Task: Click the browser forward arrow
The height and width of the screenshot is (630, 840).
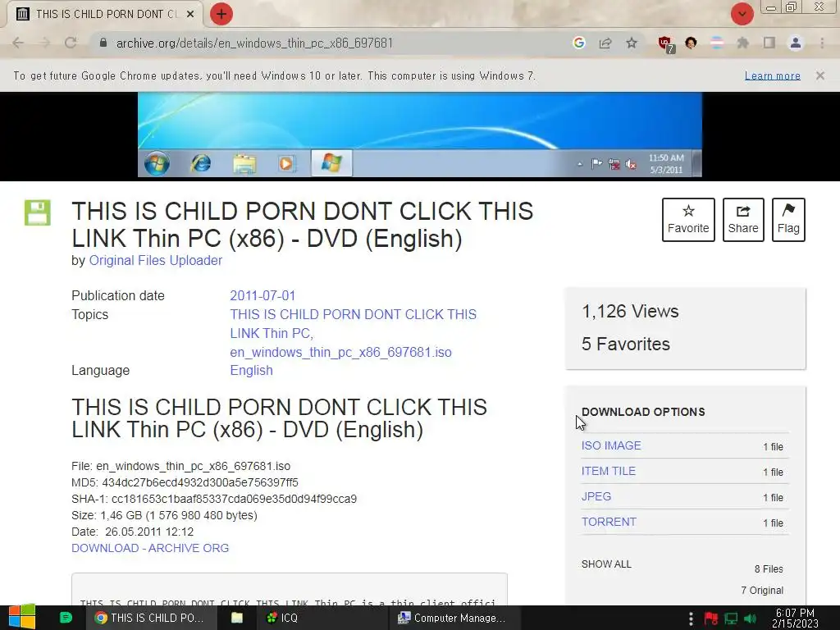Action: [x=44, y=43]
